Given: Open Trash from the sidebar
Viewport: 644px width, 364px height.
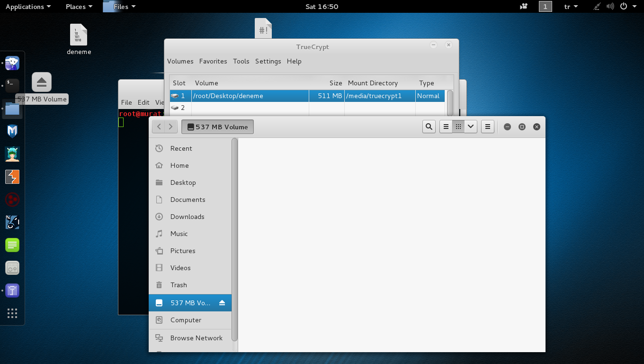Looking at the screenshot, I should pyautogui.click(x=179, y=285).
